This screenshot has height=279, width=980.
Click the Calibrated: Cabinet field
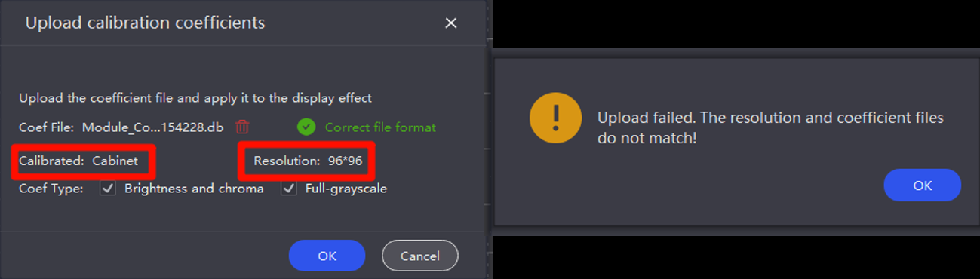[83, 161]
